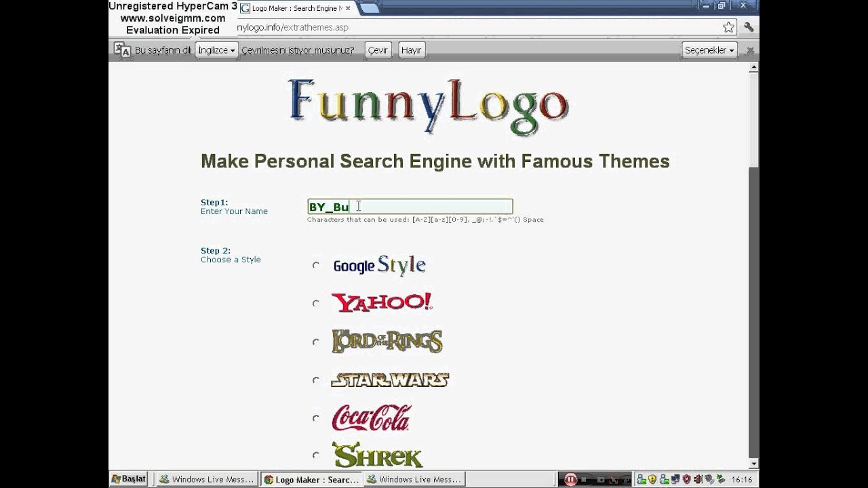Click the Hayır button to decline translation
Image resolution: width=868 pixels, height=488 pixels.
tap(411, 50)
